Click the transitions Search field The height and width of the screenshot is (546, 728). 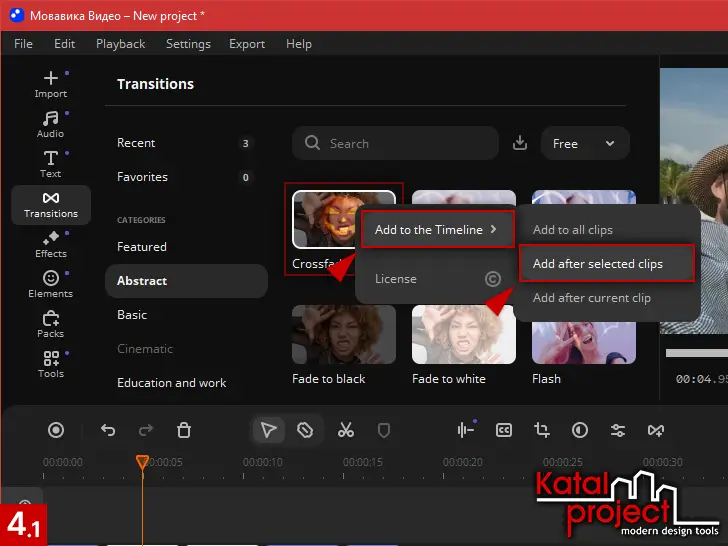tap(395, 144)
